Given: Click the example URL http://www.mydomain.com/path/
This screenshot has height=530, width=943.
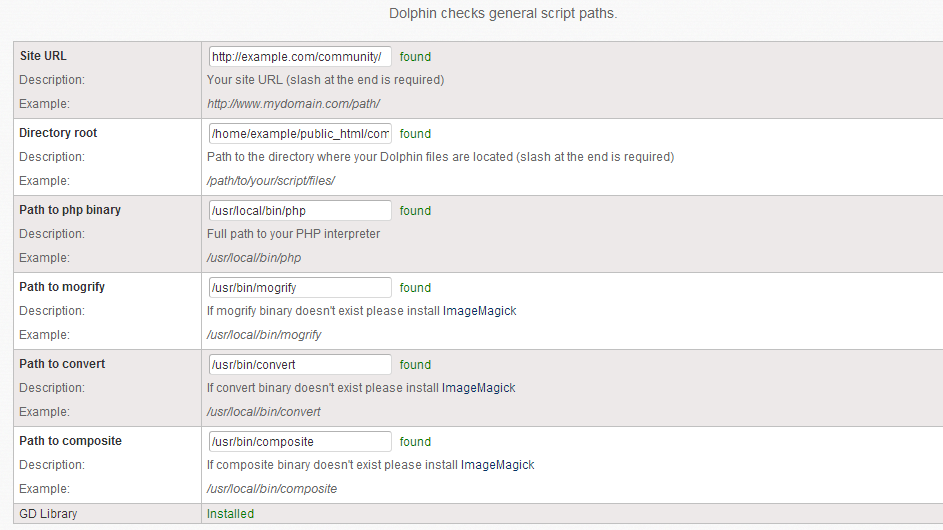Looking at the screenshot, I should (293, 104).
